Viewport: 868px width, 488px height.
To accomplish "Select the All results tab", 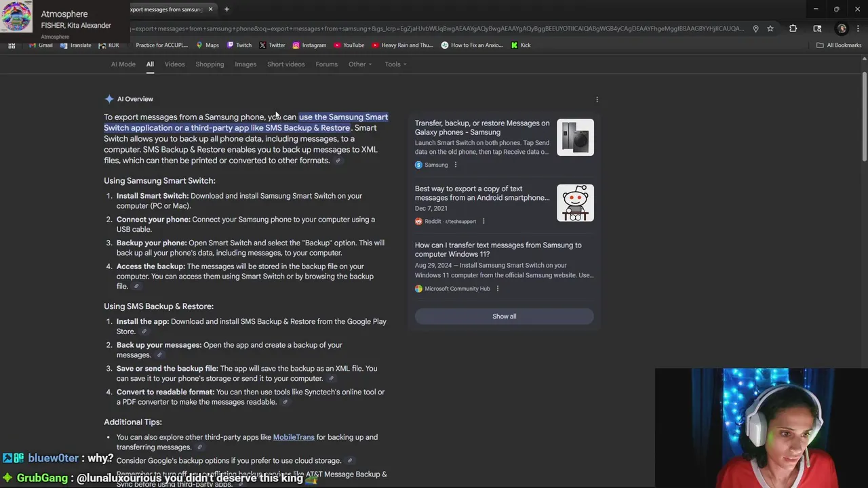I will pyautogui.click(x=150, y=64).
